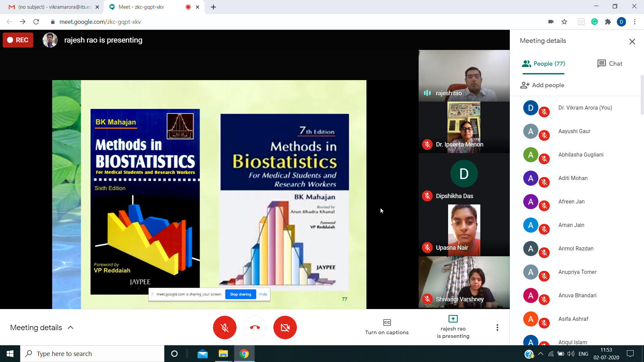
Task: Hang up the call with red phone button
Action: tap(255, 327)
